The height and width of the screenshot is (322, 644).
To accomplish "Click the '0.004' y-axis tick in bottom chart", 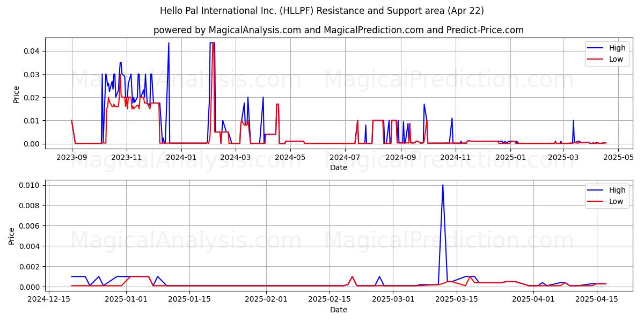I will [31, 246].
